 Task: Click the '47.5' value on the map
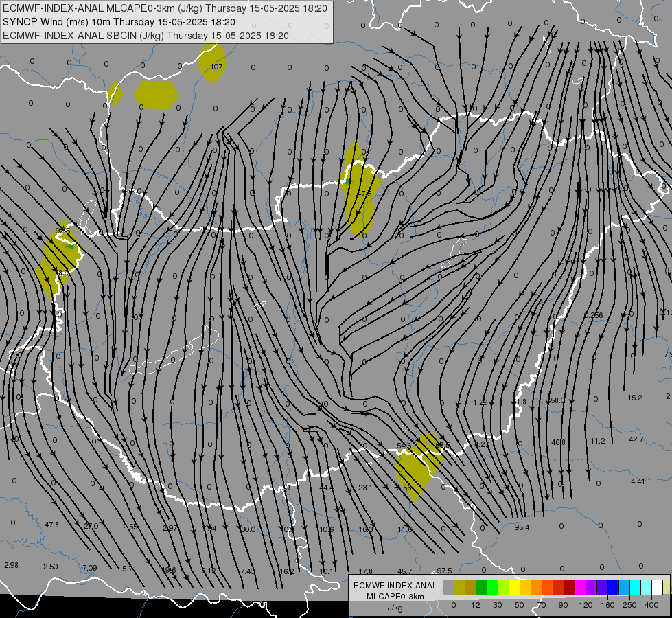[364, 194]
